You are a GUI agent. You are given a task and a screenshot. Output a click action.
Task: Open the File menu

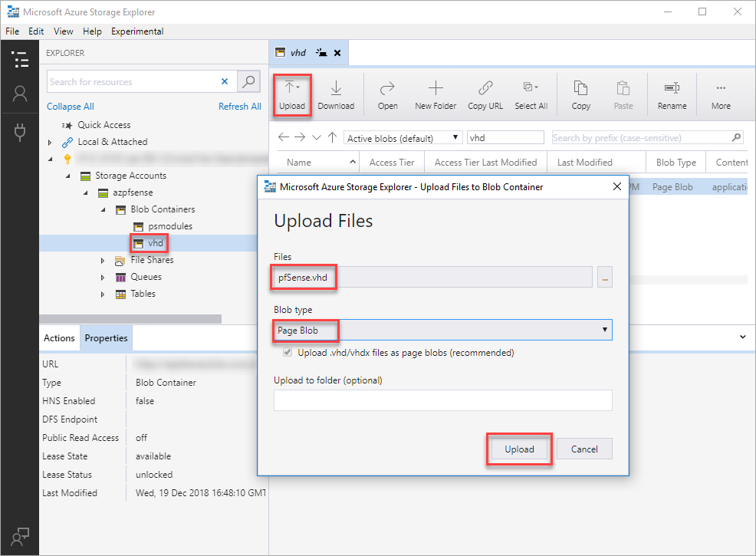tap(12, 31)
